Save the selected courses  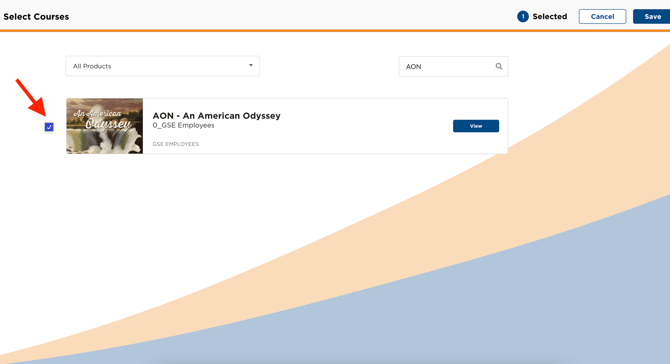point(652,17)
